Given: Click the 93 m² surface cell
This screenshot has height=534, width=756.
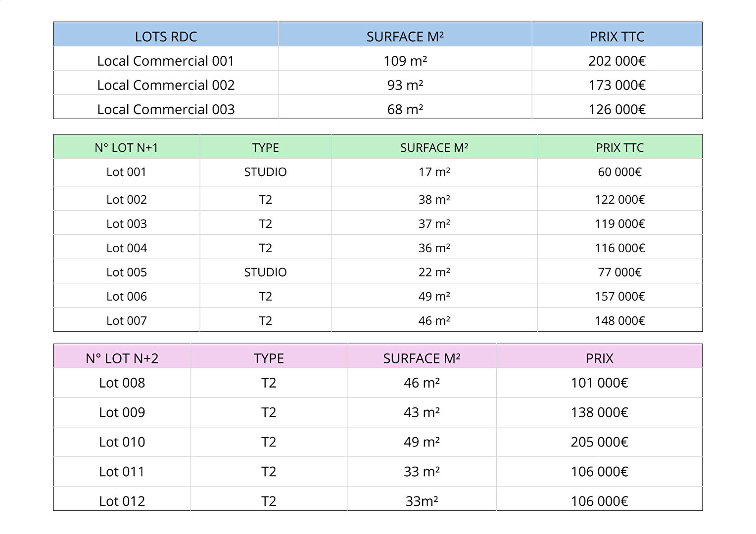Looking at the screenshot, I should click(x=405, y=85).
